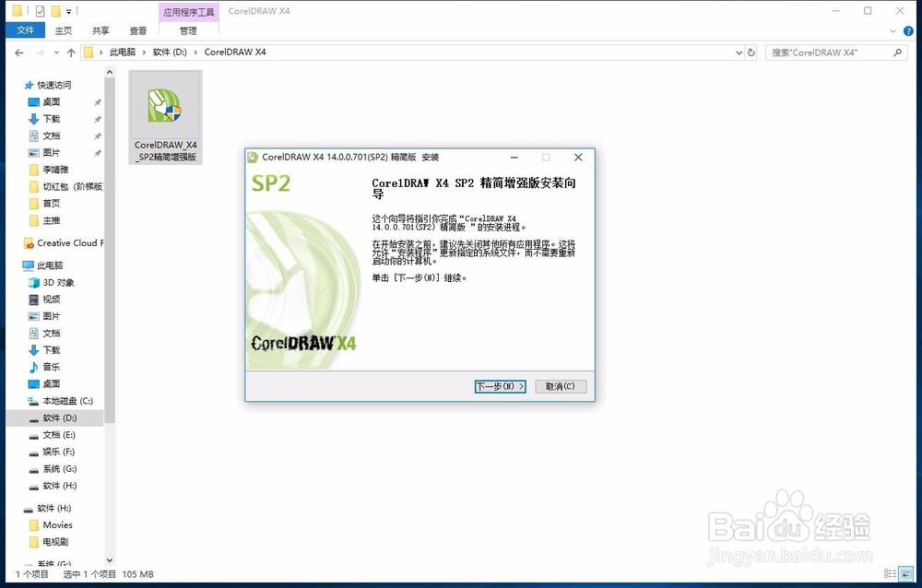Click CorelDRAW X4 in the address breadcrumb

click(235, 52)
